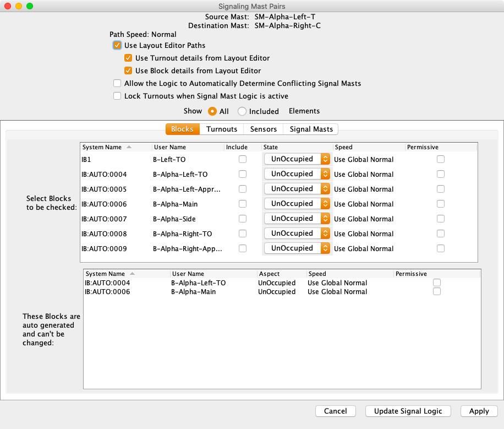Enable automatic conflicting signal mast detection

[x=117, y=83]
